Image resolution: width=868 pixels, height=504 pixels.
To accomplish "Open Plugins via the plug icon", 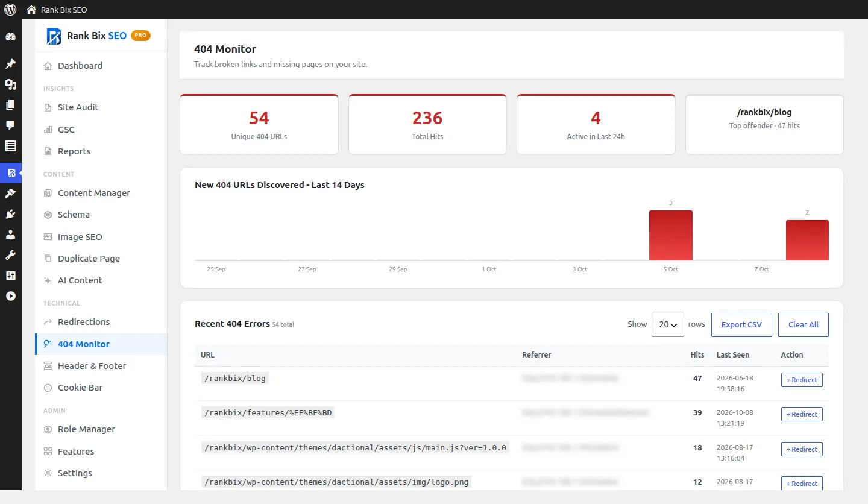I will (10, 214).
